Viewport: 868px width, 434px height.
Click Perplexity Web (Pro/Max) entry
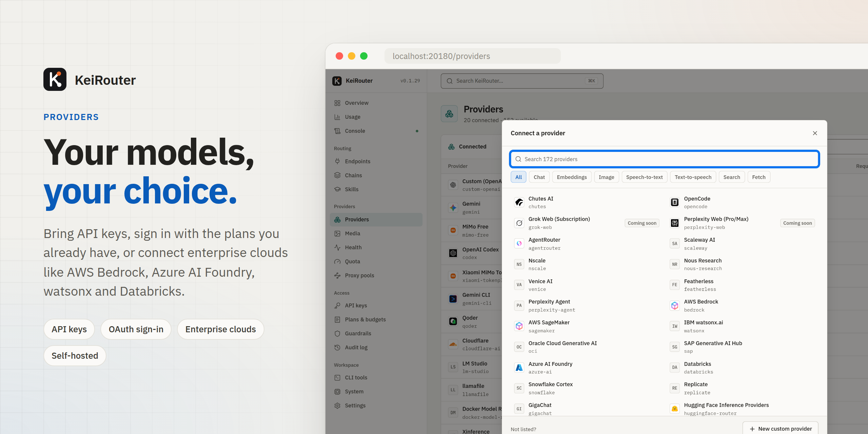pyautogui.click(x=742, y=223)
